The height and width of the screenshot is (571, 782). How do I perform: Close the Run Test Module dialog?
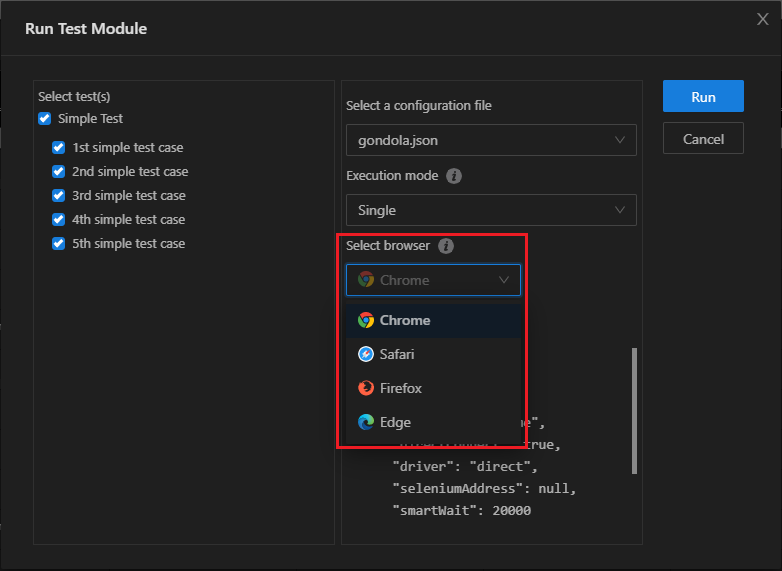[x=762, y=19]
